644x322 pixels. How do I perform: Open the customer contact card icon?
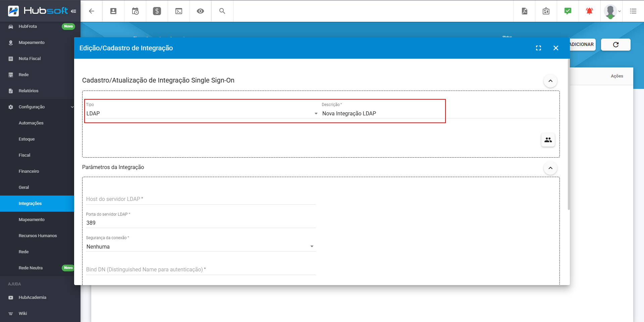click(x=113, y=11)
